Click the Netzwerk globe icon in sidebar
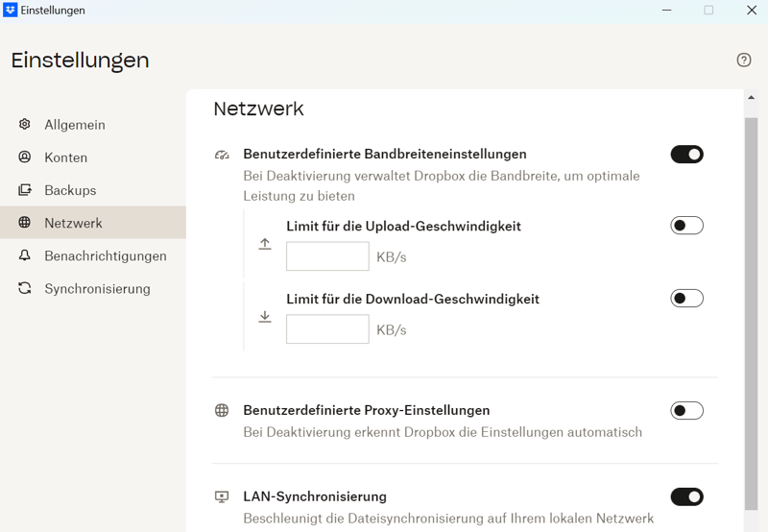Screen dimensions: 768x532 25,223
